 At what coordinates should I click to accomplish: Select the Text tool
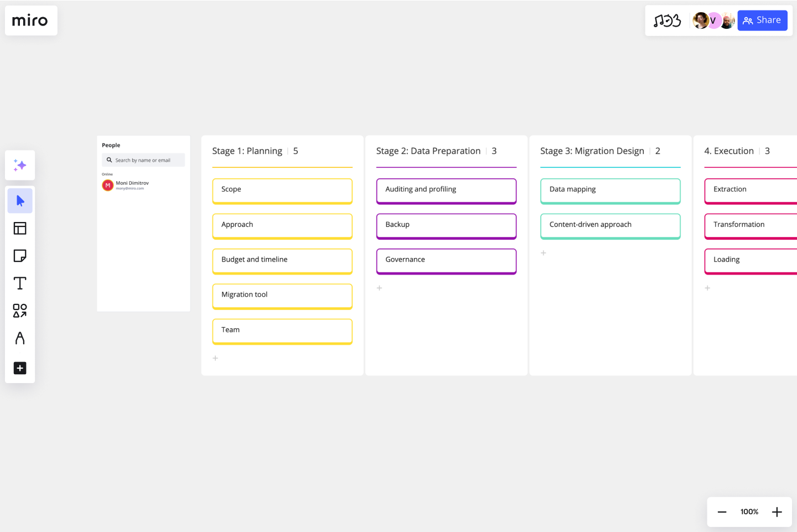tap(20, 283)
